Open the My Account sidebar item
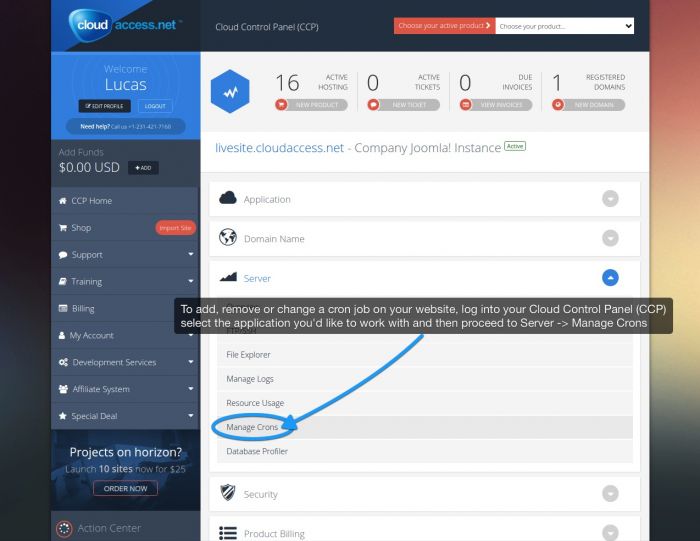The image size is (700, 541). tap(125, 335)
